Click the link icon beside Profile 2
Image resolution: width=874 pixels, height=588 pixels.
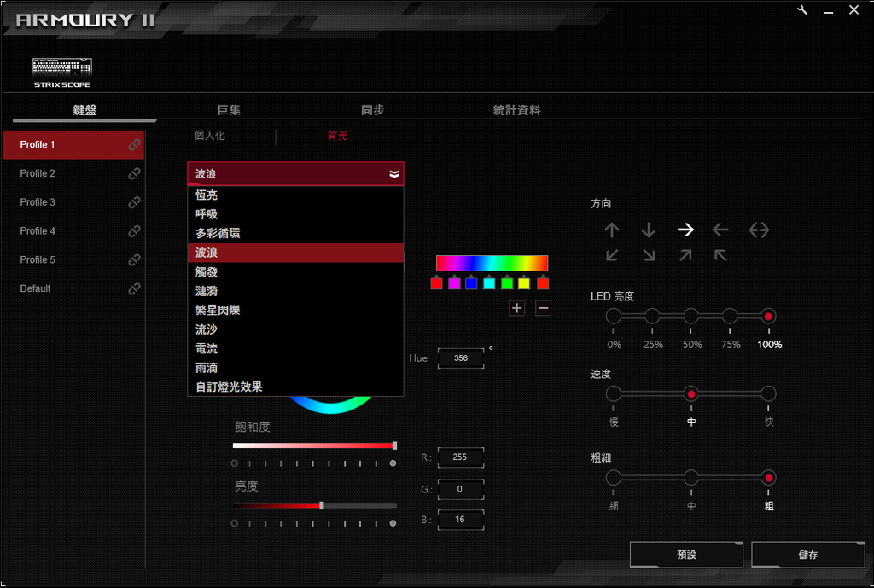[x=134, y=174]
